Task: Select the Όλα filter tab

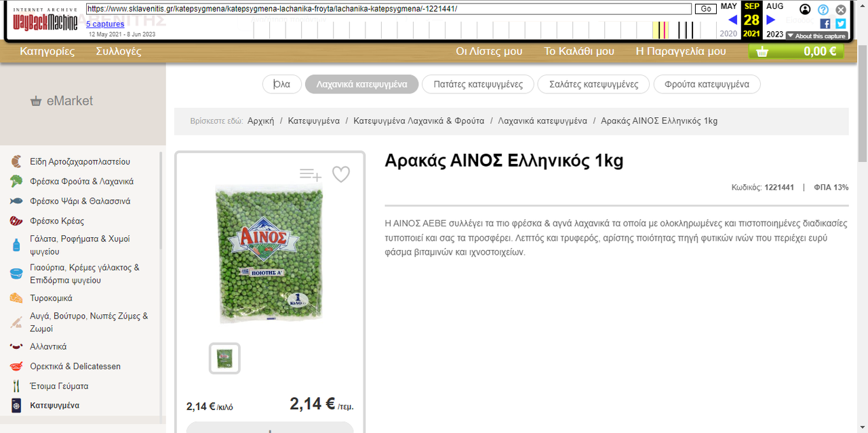Action: tap(281, 84)
